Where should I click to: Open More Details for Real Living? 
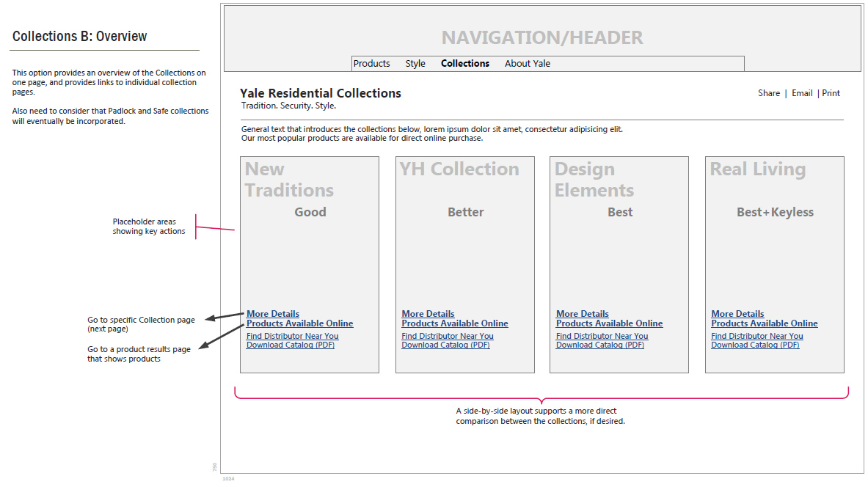pos(737,314)
